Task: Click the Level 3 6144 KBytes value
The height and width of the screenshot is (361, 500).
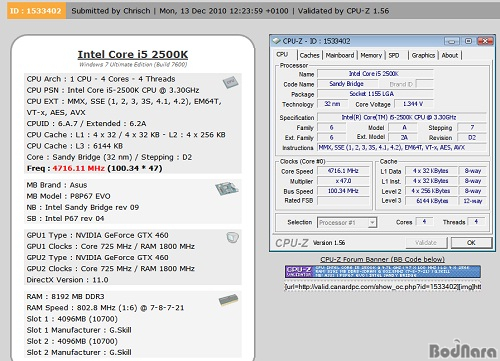Action: 431,201
